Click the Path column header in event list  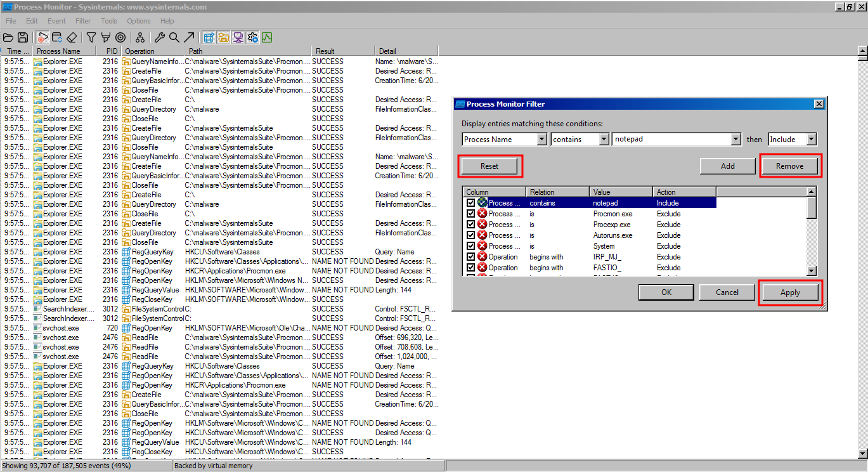pyautogui.click(x=248, y=51)
